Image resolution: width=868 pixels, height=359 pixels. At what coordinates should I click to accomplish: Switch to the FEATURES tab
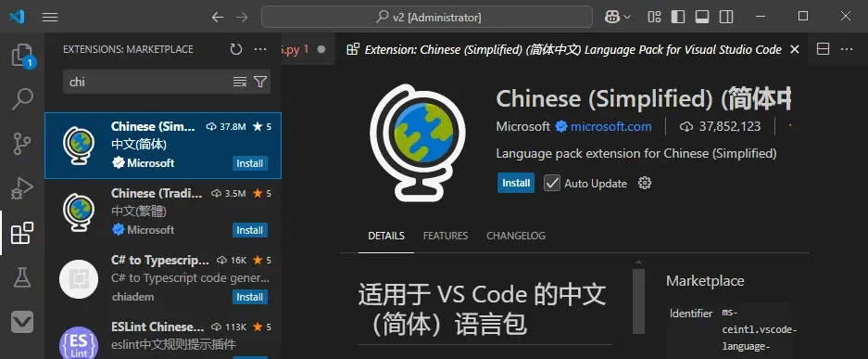pos(445,236)
